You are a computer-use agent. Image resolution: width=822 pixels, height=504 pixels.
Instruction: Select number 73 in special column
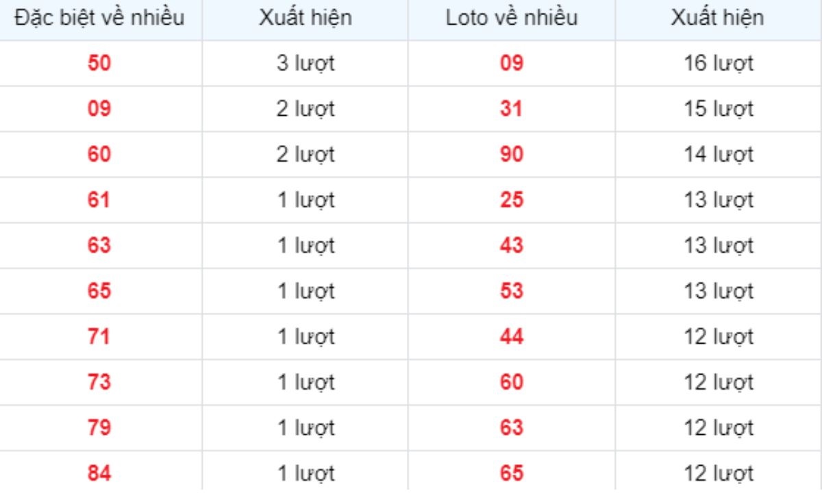(99, 382)
